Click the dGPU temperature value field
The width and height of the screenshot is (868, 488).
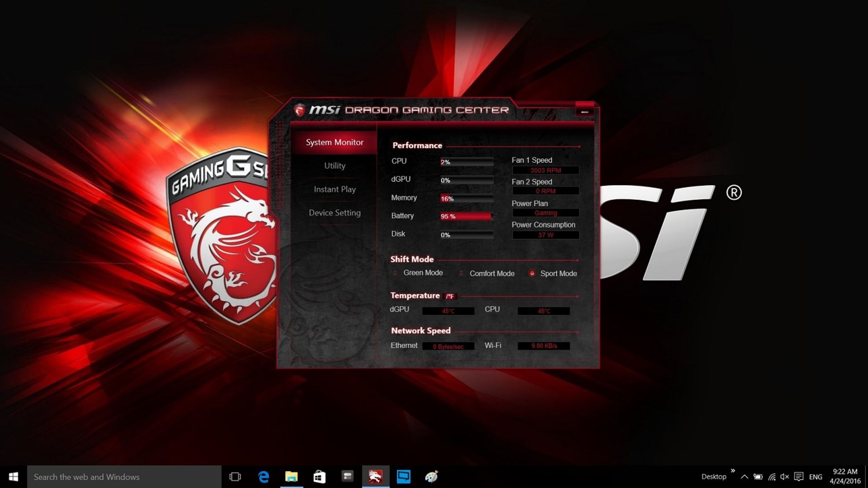448,311
